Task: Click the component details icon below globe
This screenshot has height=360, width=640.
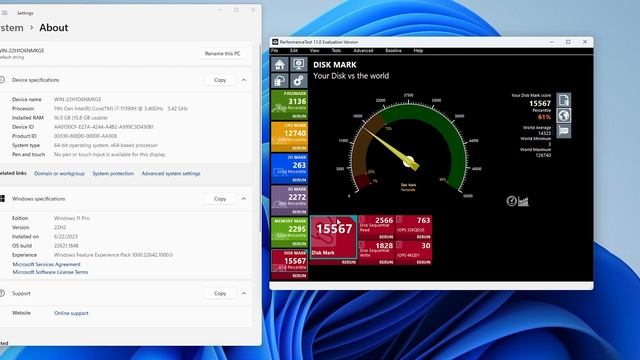Action: (x=564, y=131)
